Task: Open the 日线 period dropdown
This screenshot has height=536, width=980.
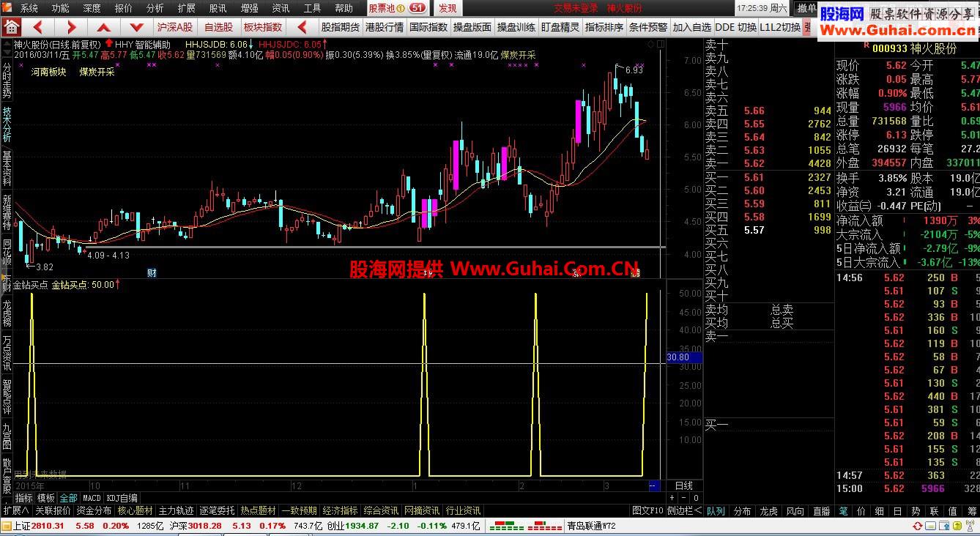Action: click(683, 485)
